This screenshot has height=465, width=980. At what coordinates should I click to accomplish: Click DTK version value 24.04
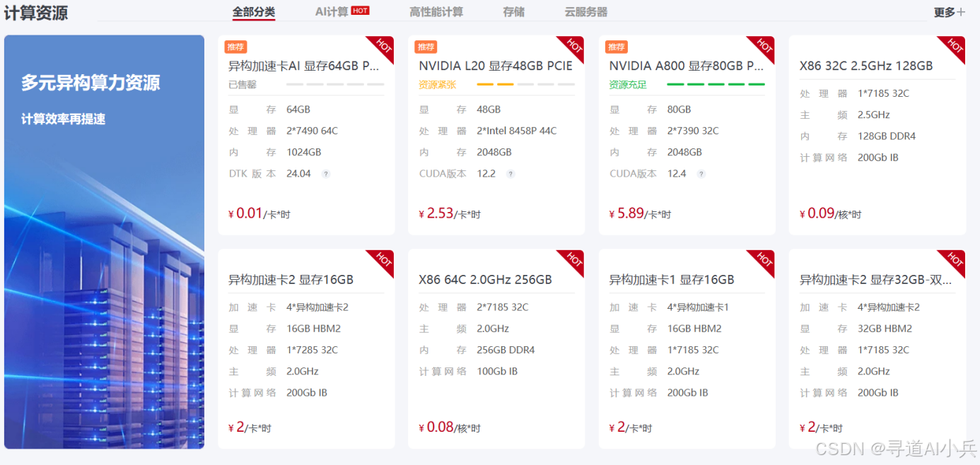[298, 173]
